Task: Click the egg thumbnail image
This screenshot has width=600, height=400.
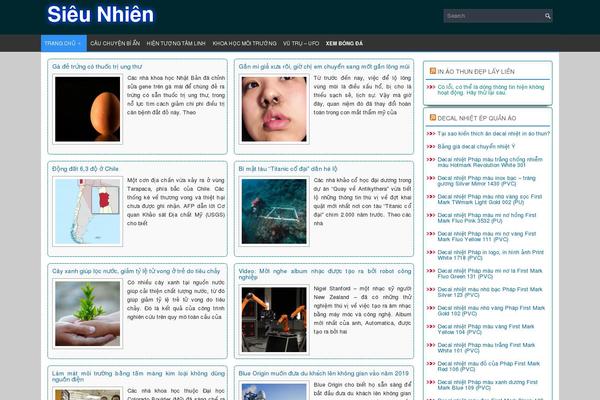Action: tap(88, 109)
